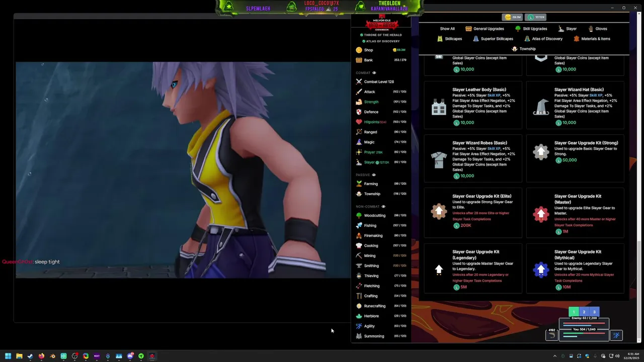Open the Summoning skill page
644x362 pixels.
click(381, 336)
